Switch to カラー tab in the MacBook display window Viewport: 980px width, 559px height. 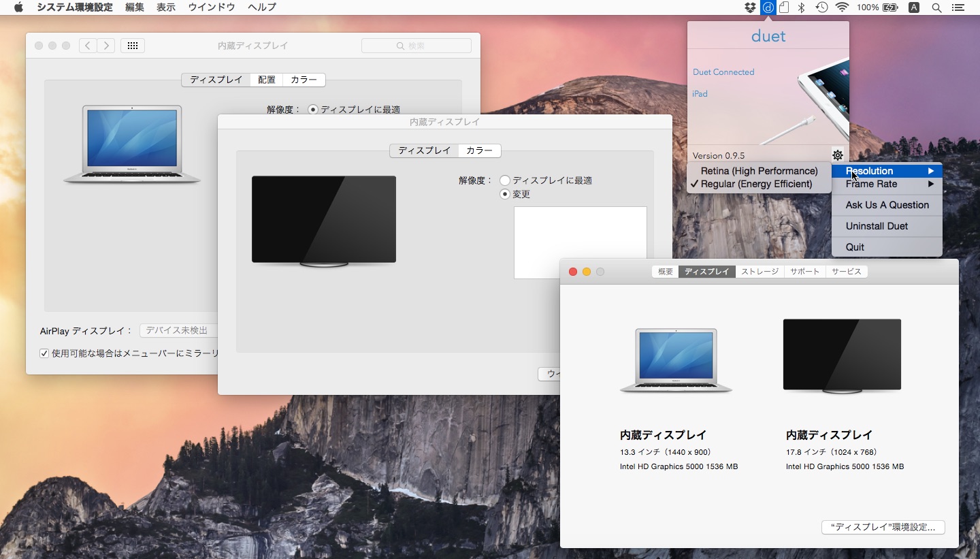tap(304, 80)
